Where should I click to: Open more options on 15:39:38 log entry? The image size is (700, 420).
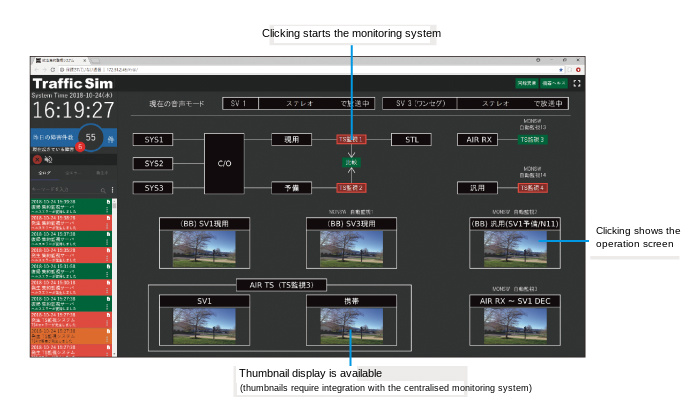coord(108,210)
